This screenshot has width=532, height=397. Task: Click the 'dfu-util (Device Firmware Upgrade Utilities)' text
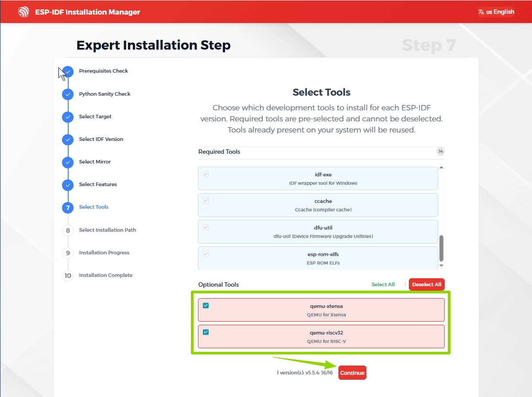(323, 236)
